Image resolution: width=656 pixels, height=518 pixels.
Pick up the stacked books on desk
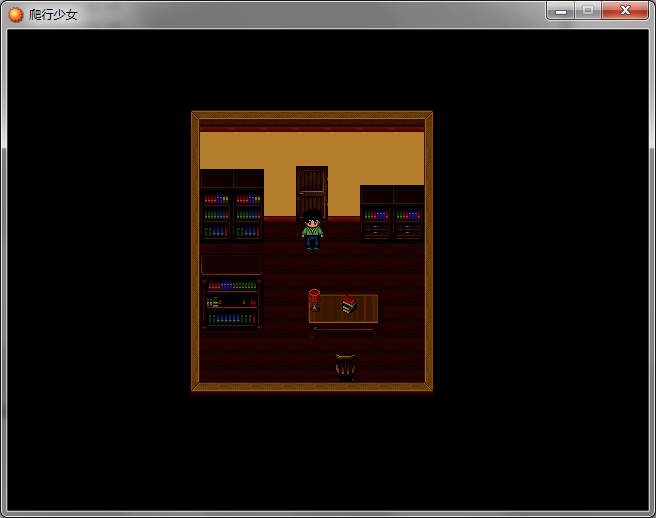pos(349,304)
